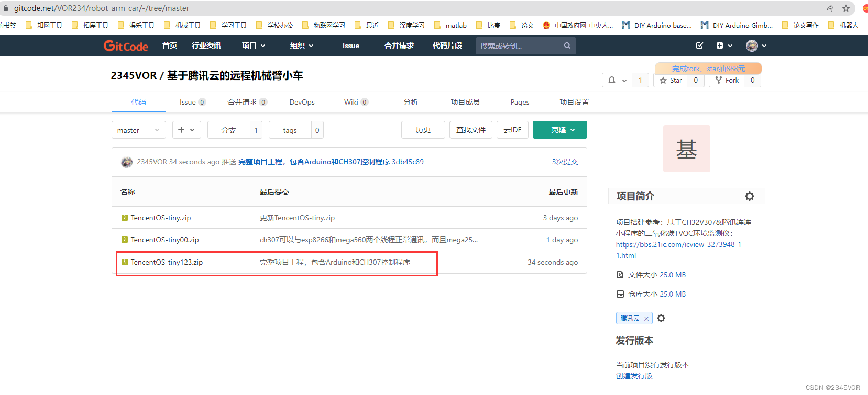Open 代码片段 in navbar
Screen dimensions: 868x395
point(447,46)
